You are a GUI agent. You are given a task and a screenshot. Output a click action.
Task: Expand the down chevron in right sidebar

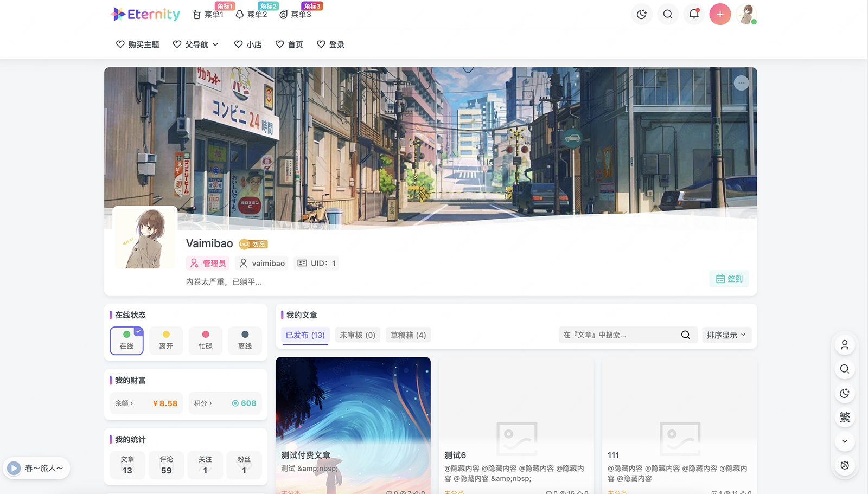point(845,441)
